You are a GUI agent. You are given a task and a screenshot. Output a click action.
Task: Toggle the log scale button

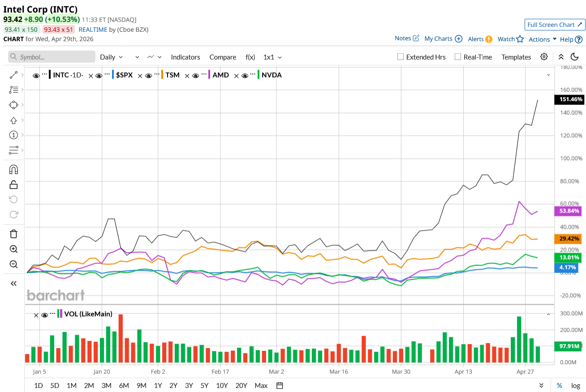(x=576, y=386)
